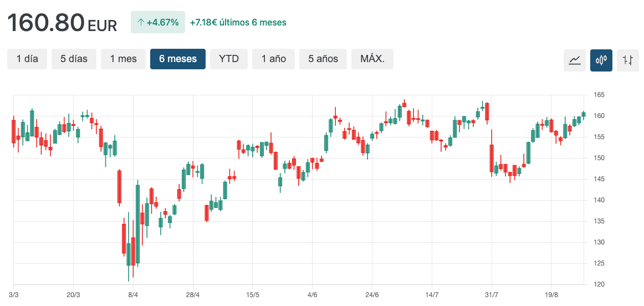Switch chart to YTD range
Viewport: 644px width, 306px height.
click(x=228, y=59)
